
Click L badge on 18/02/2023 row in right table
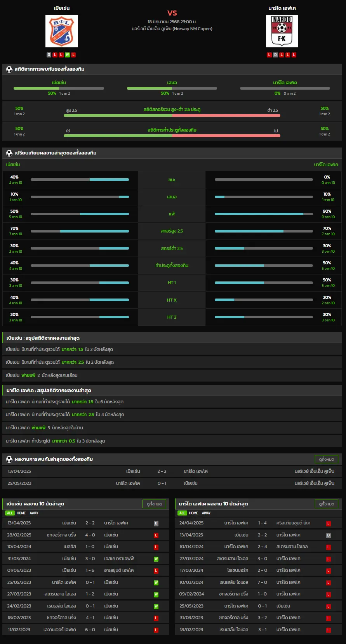(x=329, y=630)
